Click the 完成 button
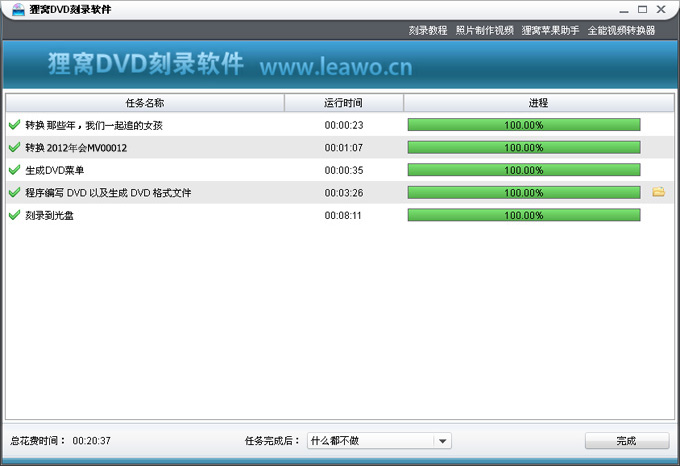The height and width of the screenshot is (466, 680). coord(627,441)
